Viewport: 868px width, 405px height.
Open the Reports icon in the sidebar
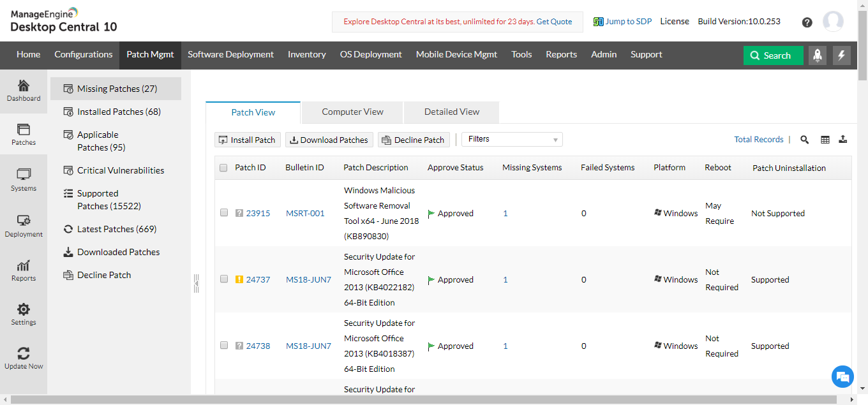click(x=24, y=270)
